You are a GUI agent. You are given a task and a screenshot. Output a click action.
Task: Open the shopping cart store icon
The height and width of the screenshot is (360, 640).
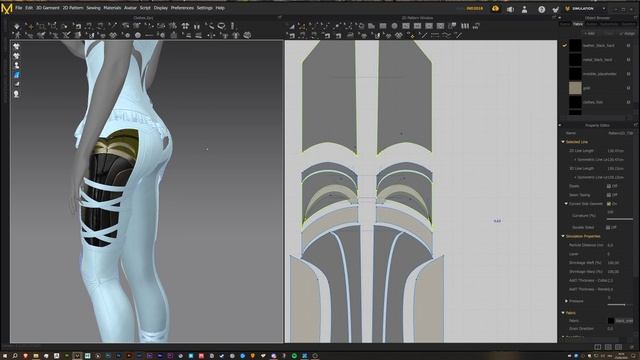555,9
